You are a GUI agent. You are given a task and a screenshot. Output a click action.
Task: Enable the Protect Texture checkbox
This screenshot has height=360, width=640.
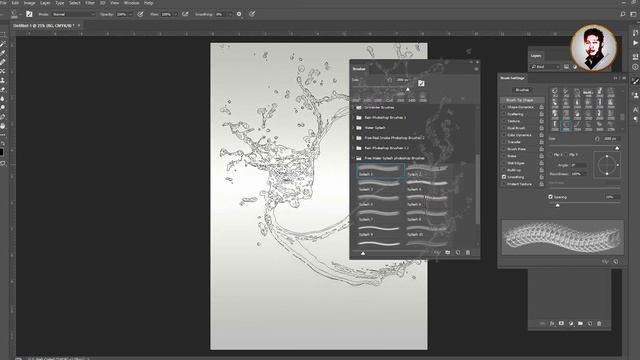coord(504,184)
